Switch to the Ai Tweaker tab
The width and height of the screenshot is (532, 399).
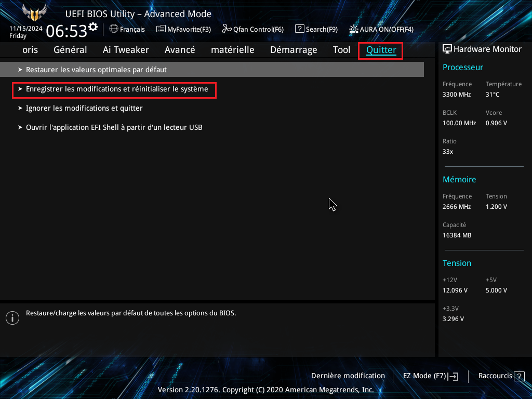(126, 50)
